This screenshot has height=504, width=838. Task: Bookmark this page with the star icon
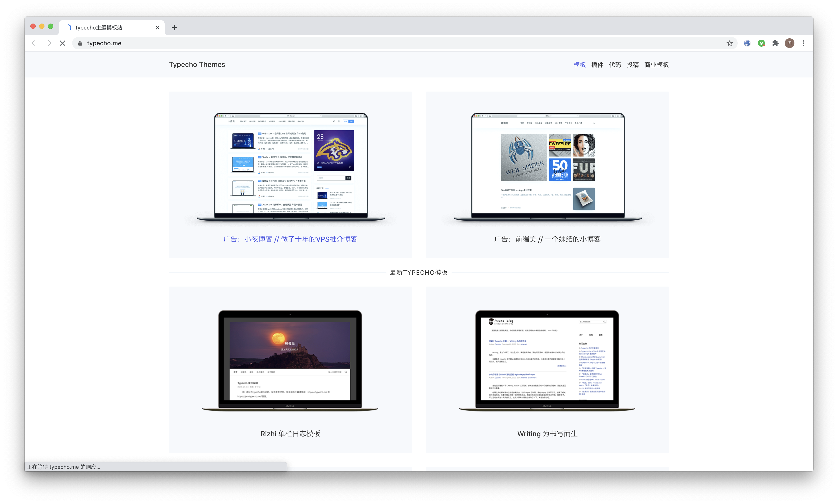pyautogui.click(x=730, y=43)
